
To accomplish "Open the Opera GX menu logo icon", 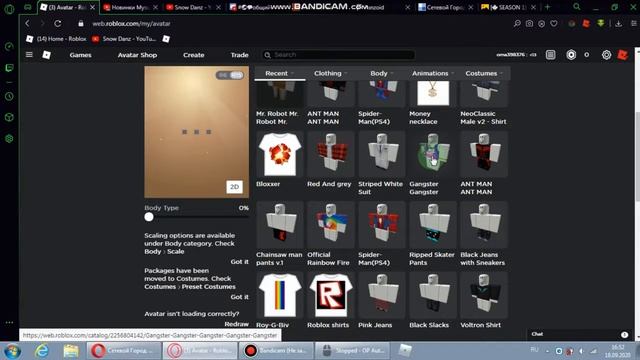I will click(9, 9).
